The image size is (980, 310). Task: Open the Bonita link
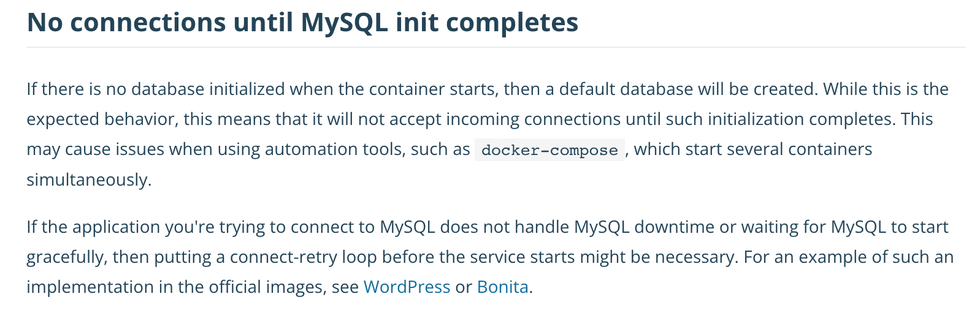pyautogui.click(x=502, y=287)
